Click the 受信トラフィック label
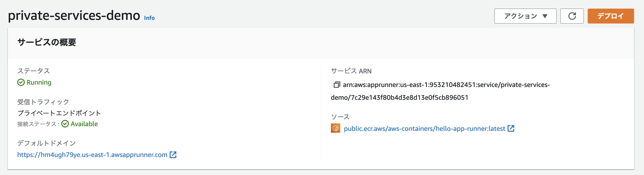The image size is (644, 175). click(x=43, y=102)
